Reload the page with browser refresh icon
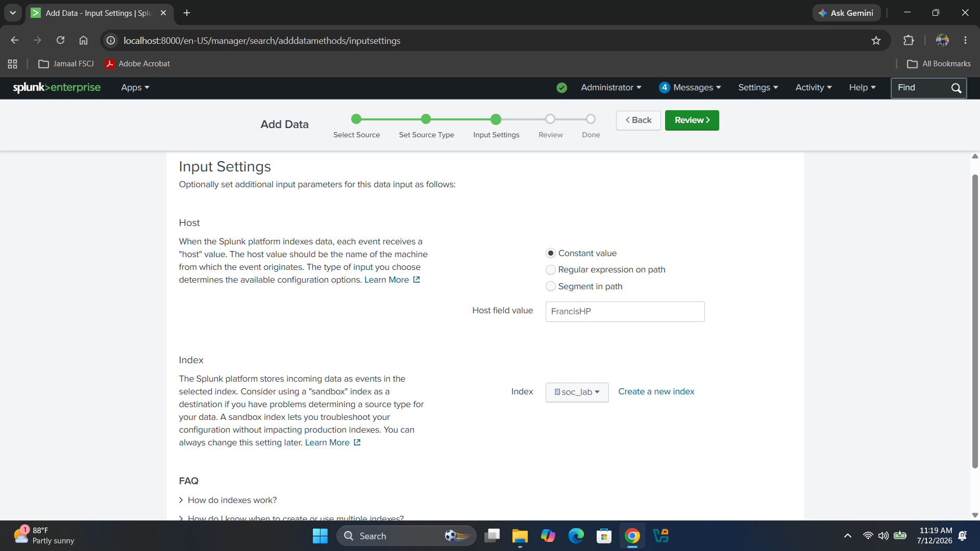This screenshot has height=551, width=980. (x=60, y=40)
